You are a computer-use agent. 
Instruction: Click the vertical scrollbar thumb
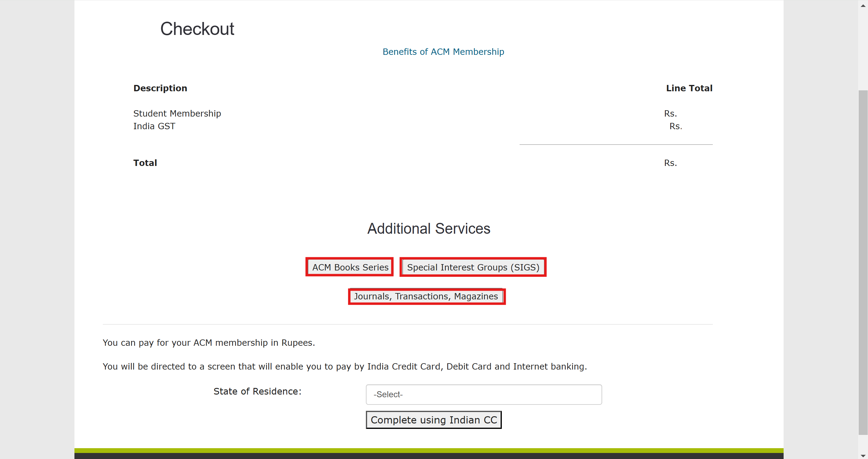click(863, 262)
